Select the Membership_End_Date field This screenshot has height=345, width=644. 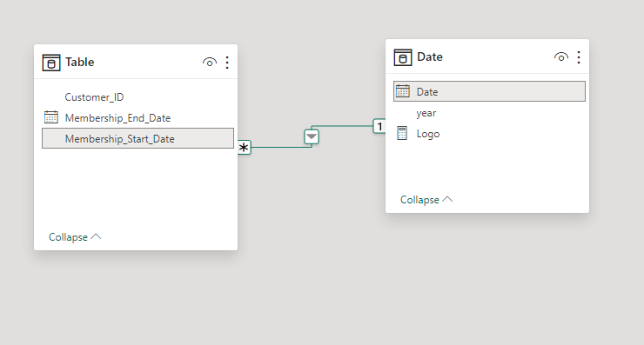(138, 118)
